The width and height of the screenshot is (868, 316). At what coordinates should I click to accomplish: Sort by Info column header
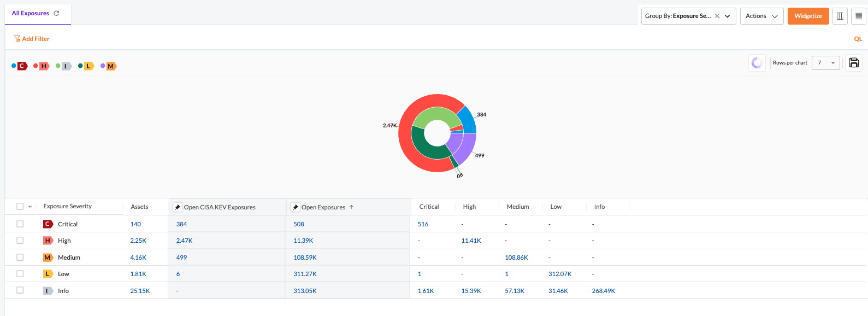pos(599,207)
